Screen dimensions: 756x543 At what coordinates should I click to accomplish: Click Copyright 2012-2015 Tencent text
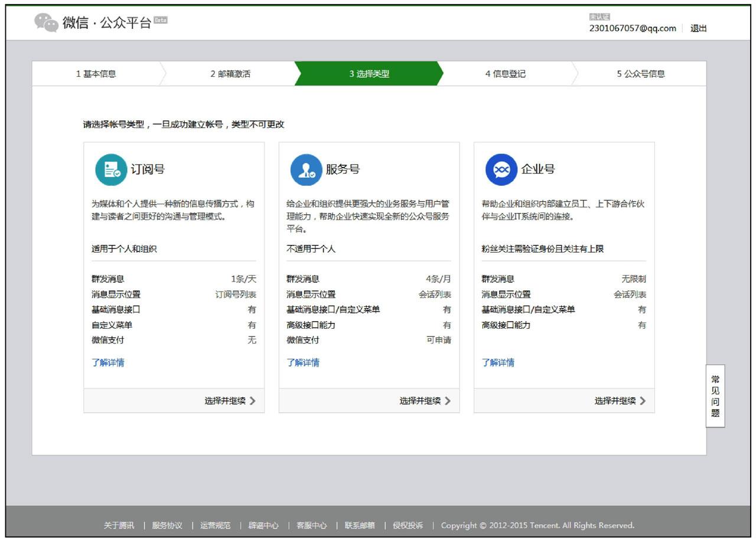[x=537, y=525]
